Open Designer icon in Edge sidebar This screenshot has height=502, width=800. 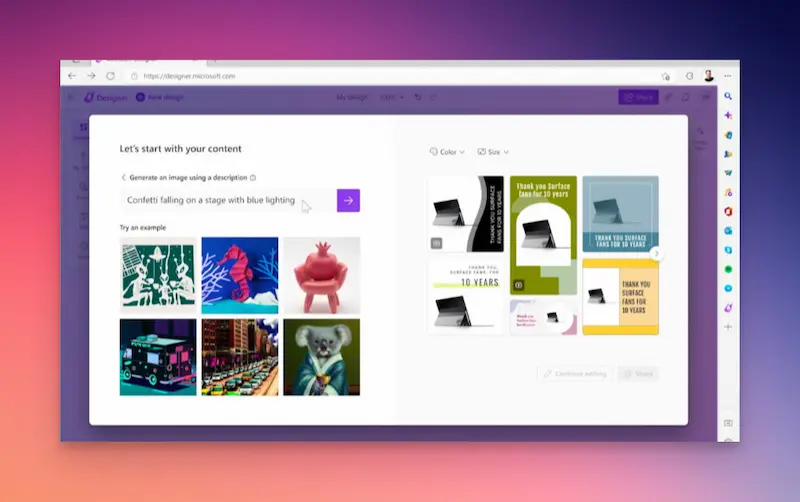coord(728,308)
